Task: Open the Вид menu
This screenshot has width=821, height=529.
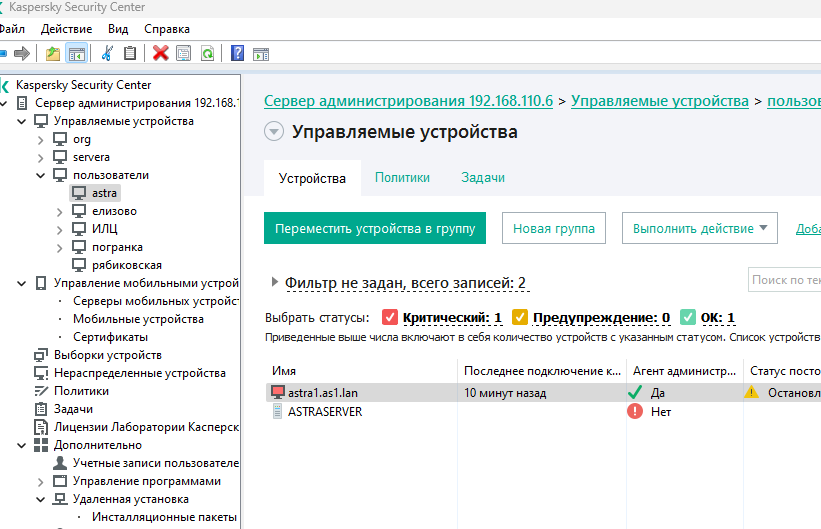Action: point(118,29)
